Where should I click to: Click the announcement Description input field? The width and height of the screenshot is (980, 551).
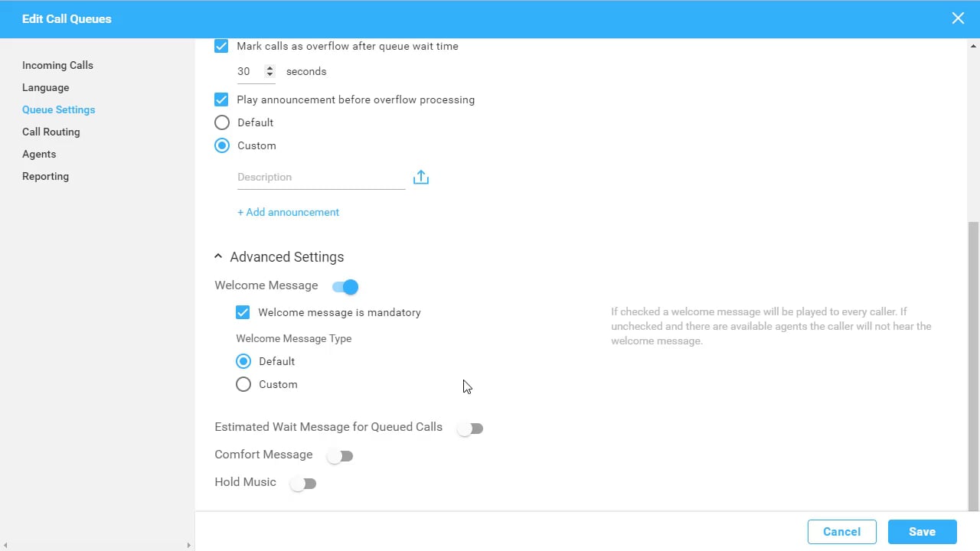coord(320,177)
